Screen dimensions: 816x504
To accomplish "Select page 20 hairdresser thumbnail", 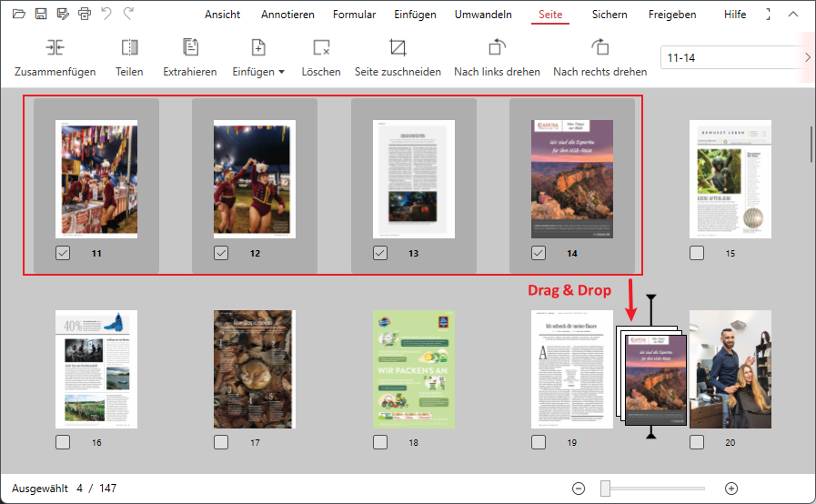I will click(730, 369).
